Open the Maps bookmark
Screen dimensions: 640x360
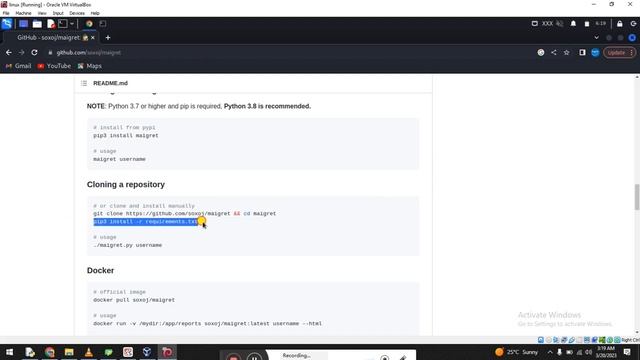pos(89,66)
